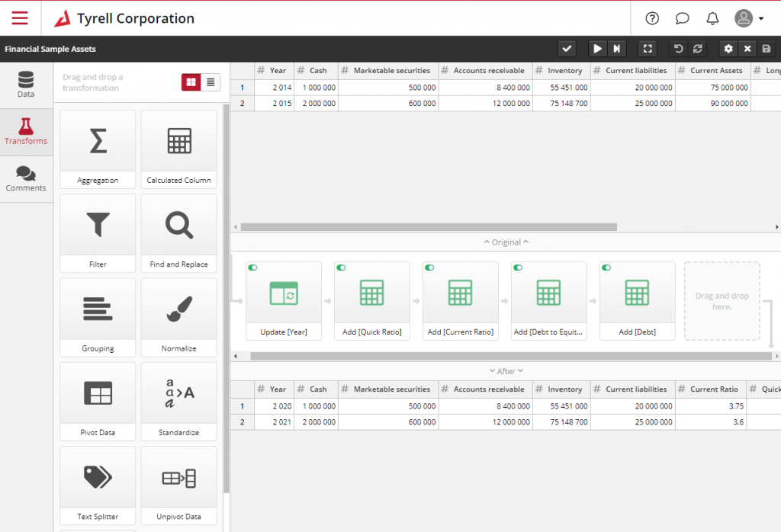Viewport: 781px width, 532px height.
Task: Switch transformations to list view
Action: (211, 82)
